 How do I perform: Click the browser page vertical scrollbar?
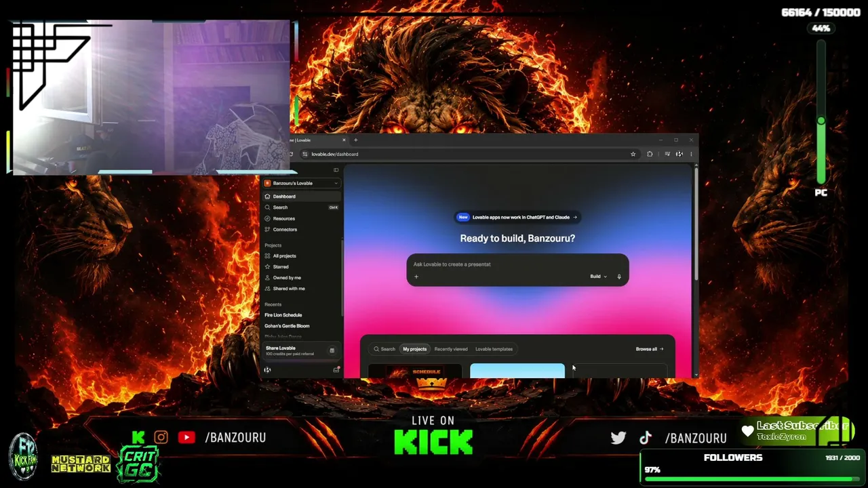coord(696,224)
